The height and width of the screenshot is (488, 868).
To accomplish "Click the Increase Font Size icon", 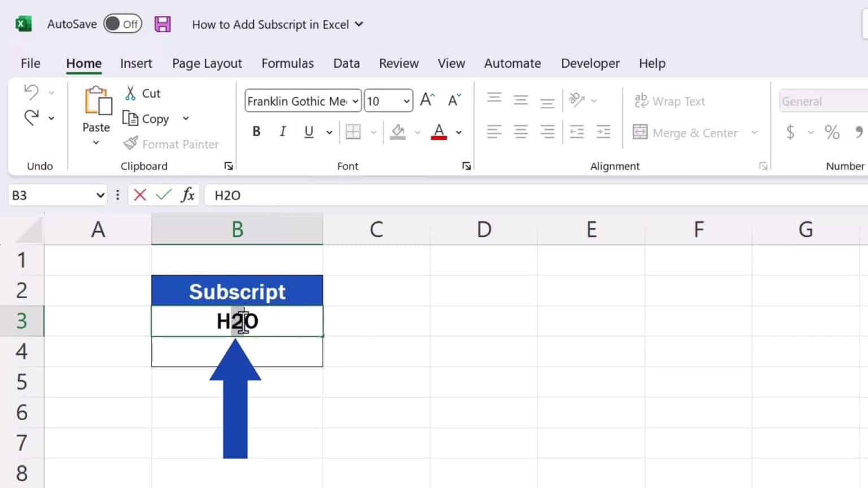I will 427,101.
